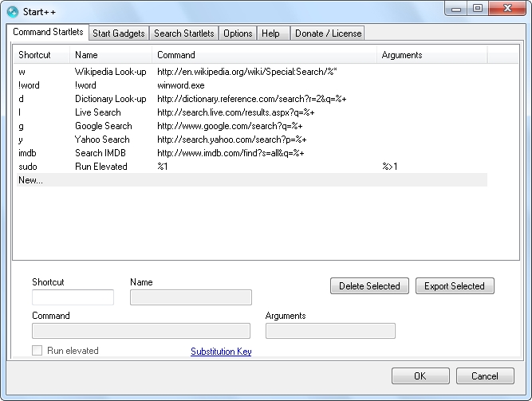Toggle the Run elevated checkbox
This screenshot has height=401, width=532.
pos(37,351)
